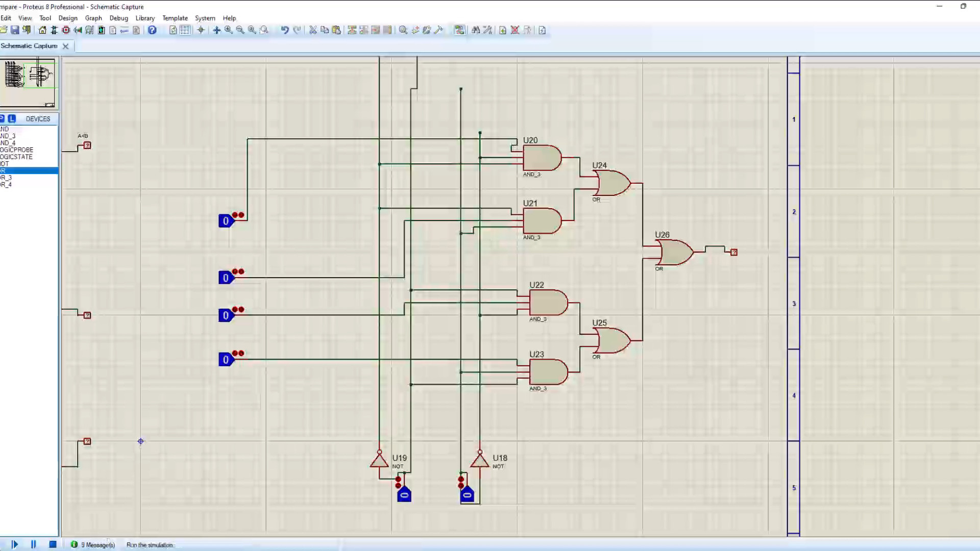The height and width of the screenshot is (551, 980).
Task: Click the schematic overview thumbnail
Action: [x=29, y=82]
